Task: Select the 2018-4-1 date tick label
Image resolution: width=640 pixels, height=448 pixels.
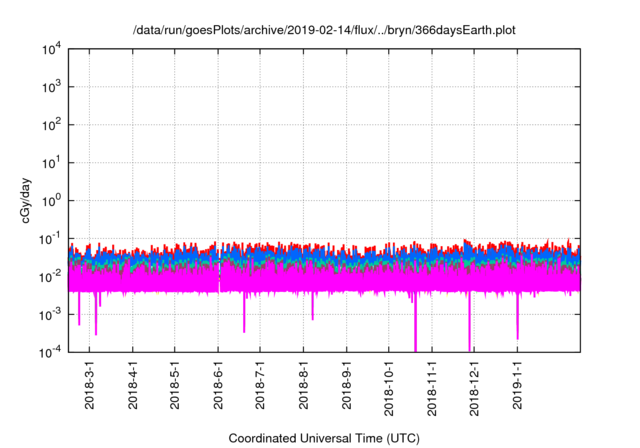Action: [x=132, y=385]
